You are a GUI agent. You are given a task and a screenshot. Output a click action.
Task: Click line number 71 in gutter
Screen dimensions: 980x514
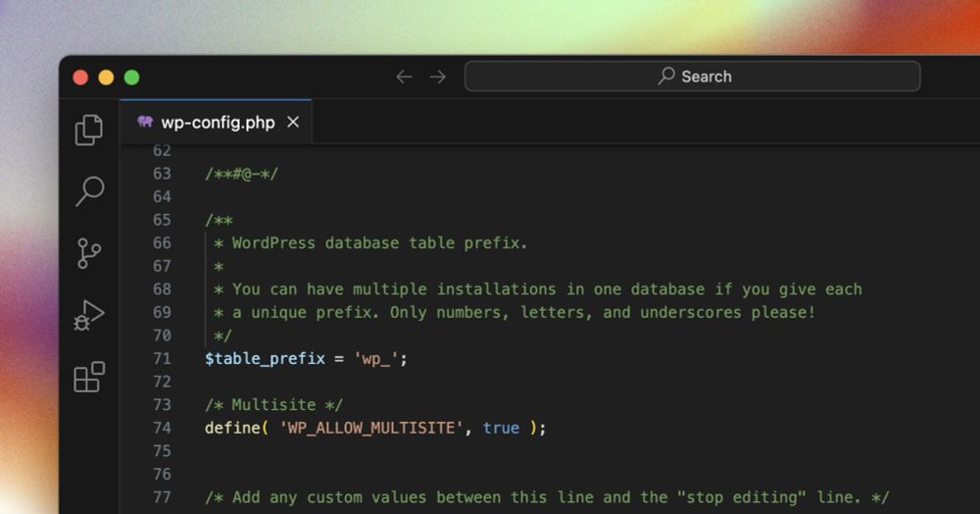point(162,358)
